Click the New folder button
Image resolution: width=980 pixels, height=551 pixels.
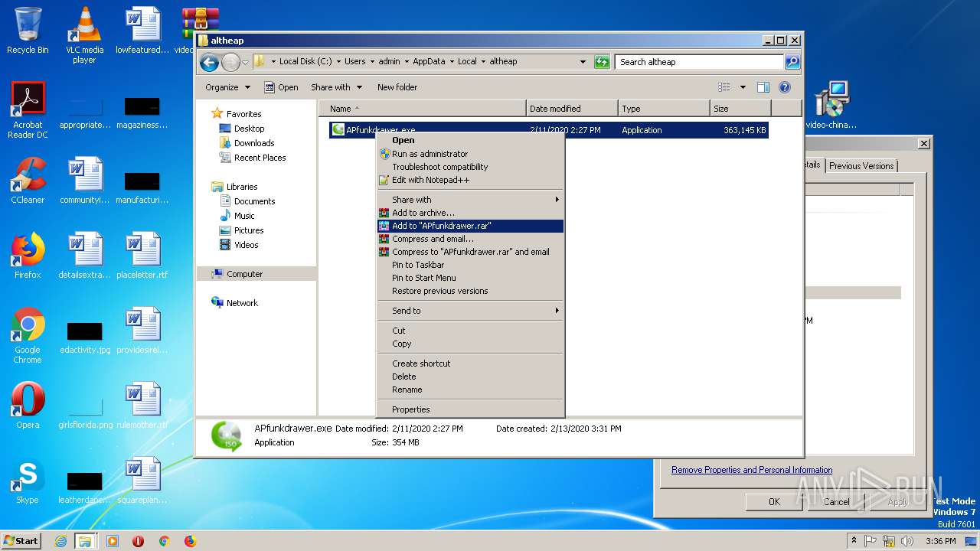pyautogui.click(x=397, y=87)
